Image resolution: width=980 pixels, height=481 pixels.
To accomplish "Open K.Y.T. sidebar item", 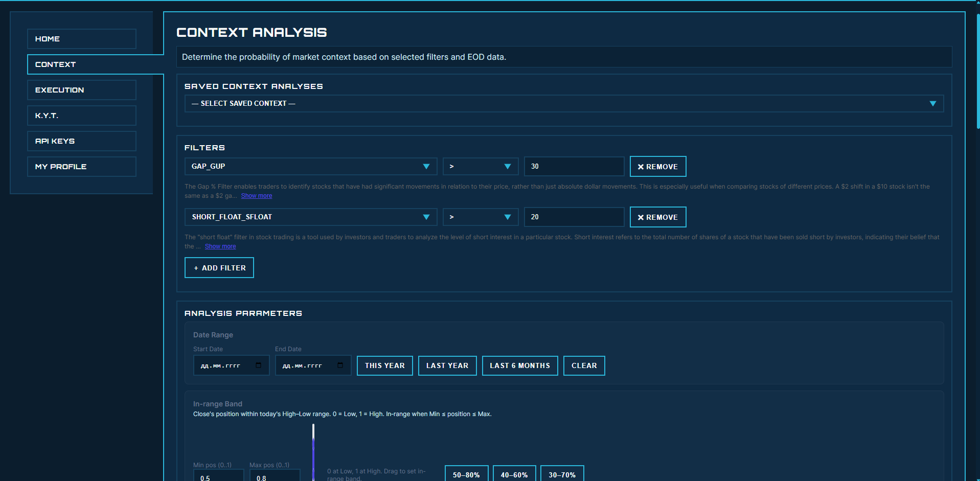I will coord(82,116).
